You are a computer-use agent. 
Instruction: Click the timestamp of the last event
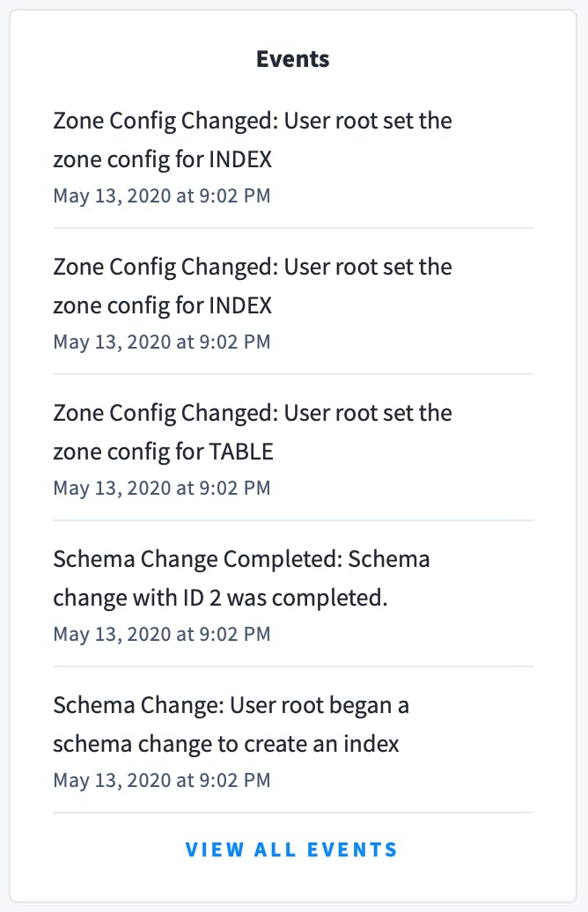pos(162,780)
